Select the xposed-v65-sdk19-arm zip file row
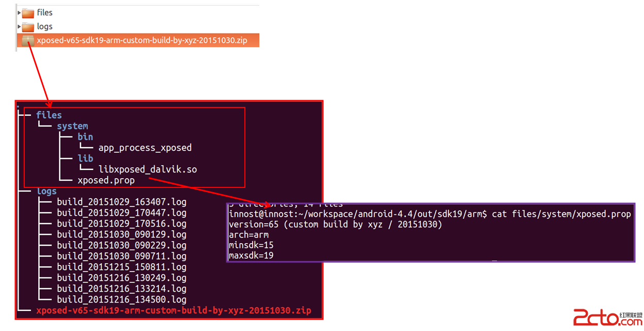Image resolution: width=644 pixels, height=331 pixels. click(x=138, y=40)
